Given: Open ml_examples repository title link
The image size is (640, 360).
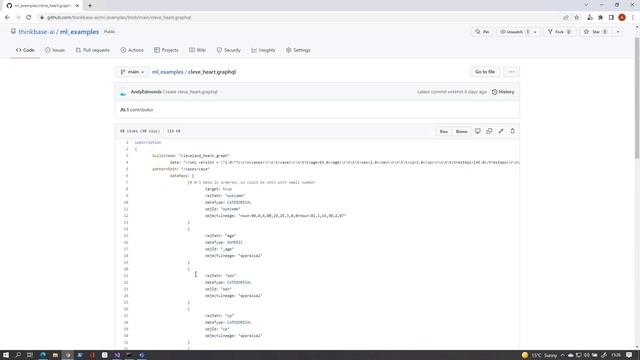Looking at the screenshot, I should 79,32.
